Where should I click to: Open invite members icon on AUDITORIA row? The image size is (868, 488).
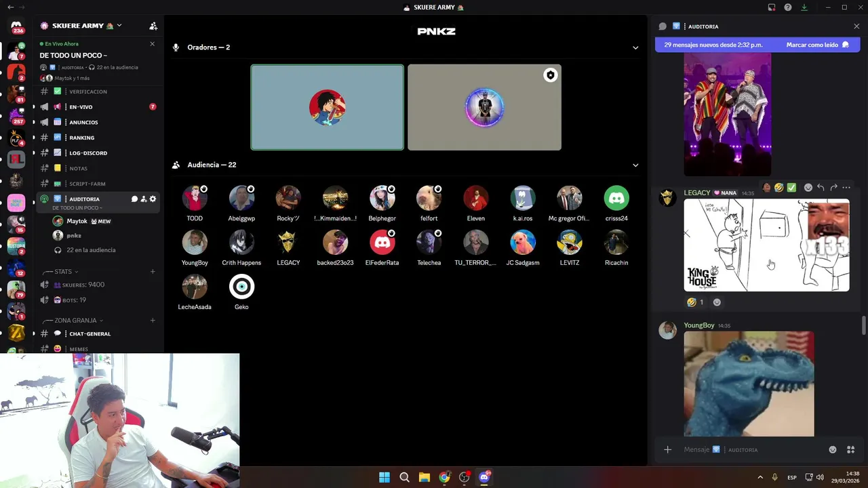(x=144, y=199)
